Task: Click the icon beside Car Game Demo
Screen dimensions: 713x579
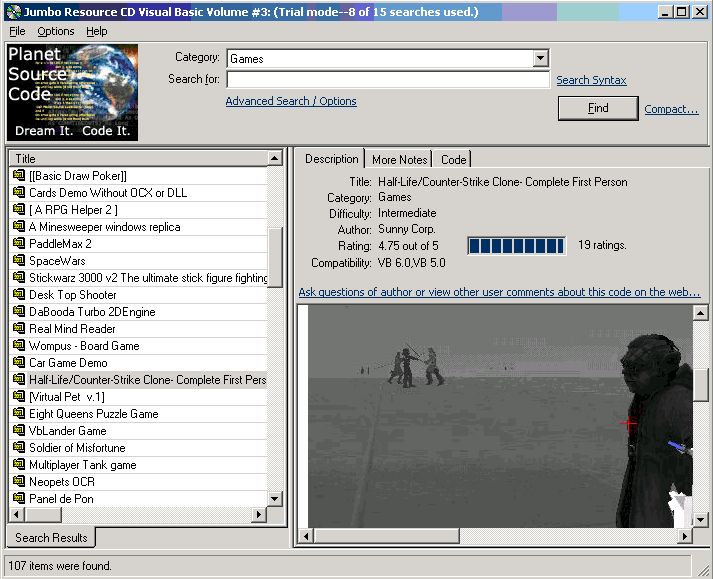Action: coord(19,362)
